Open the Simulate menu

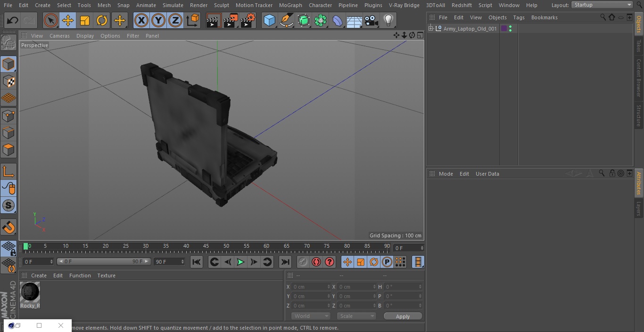pos(173,5)
